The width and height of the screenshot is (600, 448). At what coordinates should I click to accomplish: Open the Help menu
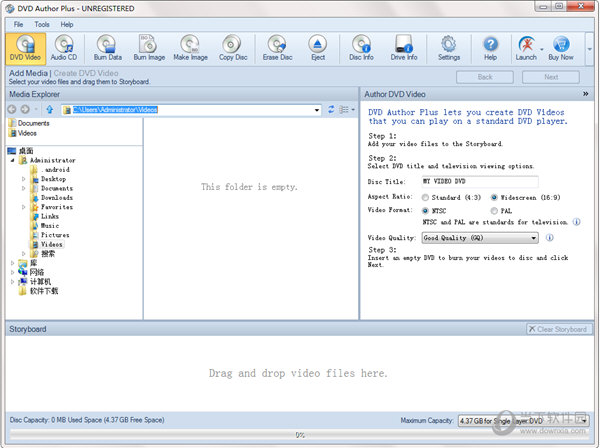tap(67, 24)
